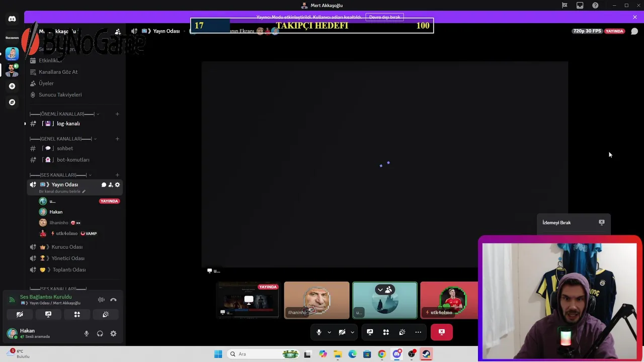The width and height of the screenshot is (644, 362).
Task: Join the Kurucu Odası voice channel
Action: point(67,247)
